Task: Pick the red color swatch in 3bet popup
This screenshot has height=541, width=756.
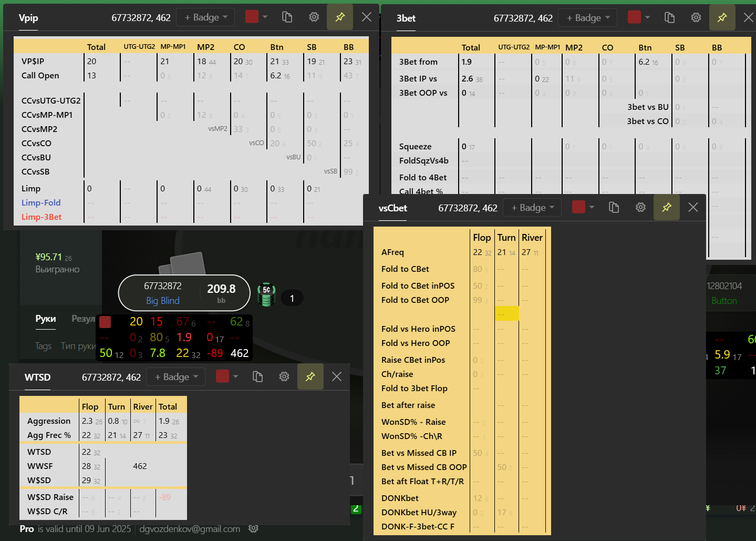Action: point(635,17)
